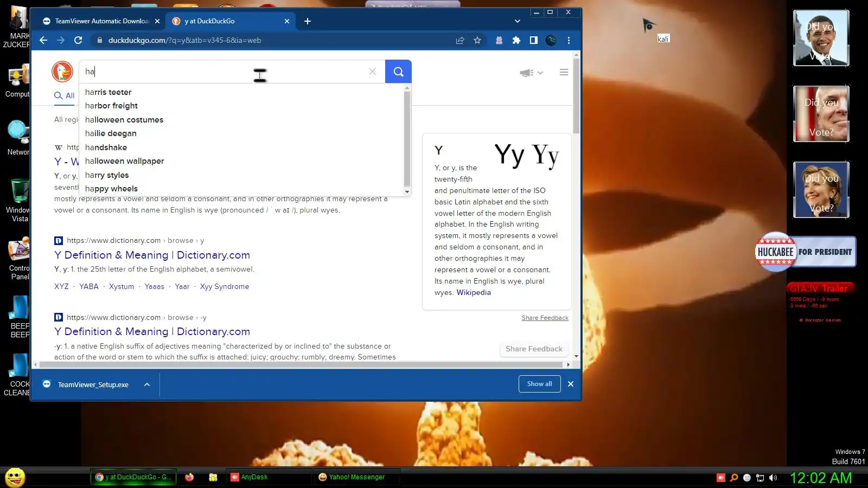This screenshot has width=868, height=488.
Task: Open the folder icon on the taskbar
Action: 213,477
